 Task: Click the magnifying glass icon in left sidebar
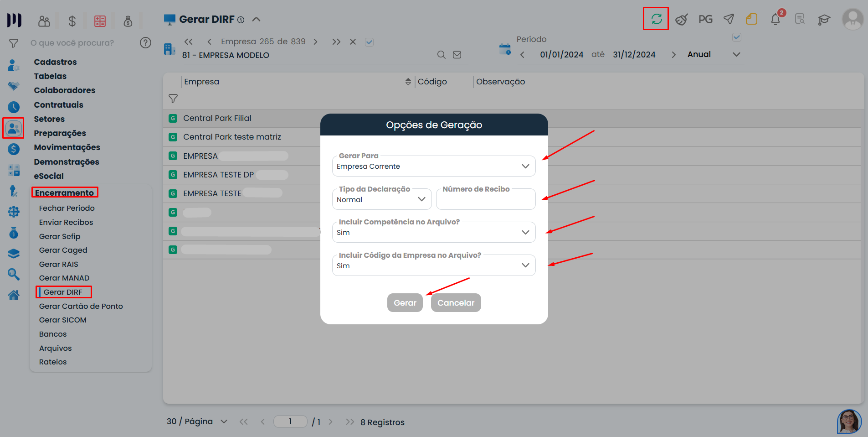click(x=14, y=274)
